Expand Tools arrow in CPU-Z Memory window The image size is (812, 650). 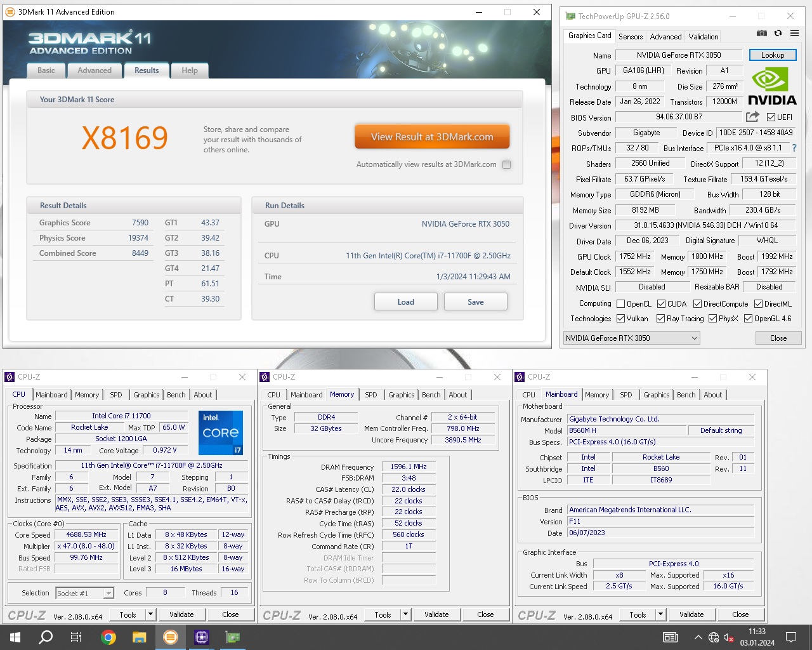tap(405, 614)
